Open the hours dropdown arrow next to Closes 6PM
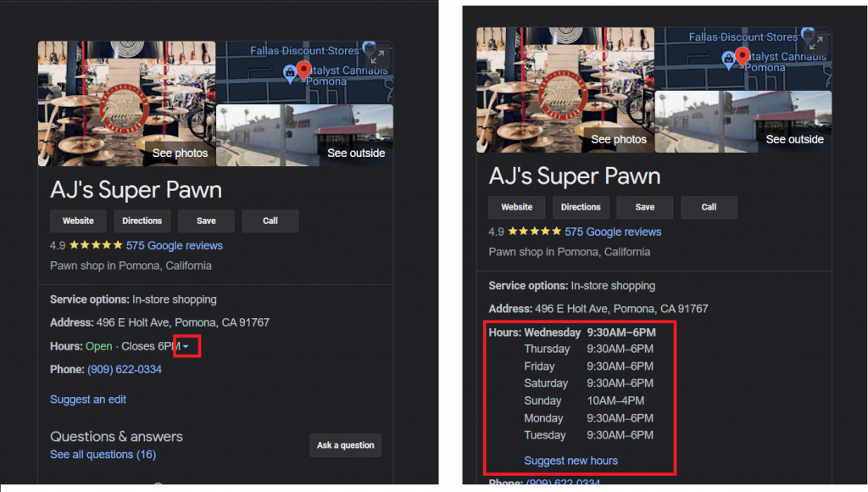The image size is (868, 492). tap(187, 345)
